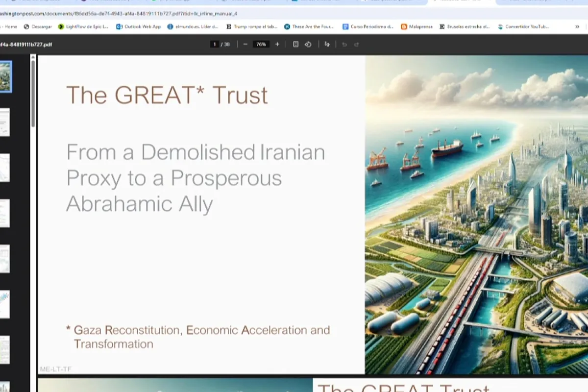Rotate the PDF page counterclockwise
This screenshot has width=588, height=392.
pyautogui.click(x=308, y=44)
